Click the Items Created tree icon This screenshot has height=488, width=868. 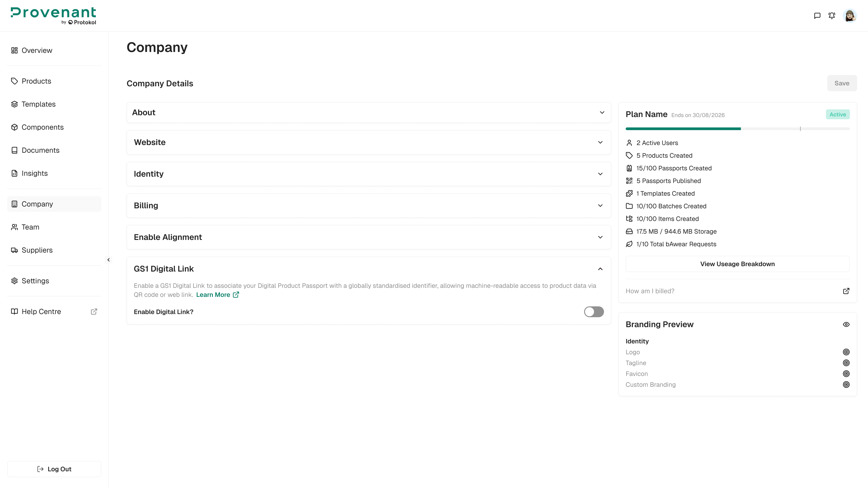coord(629,219)
